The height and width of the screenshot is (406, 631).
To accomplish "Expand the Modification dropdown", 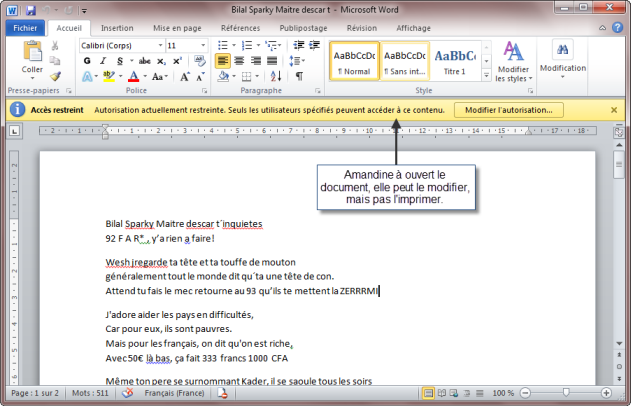I will [562, 62].
